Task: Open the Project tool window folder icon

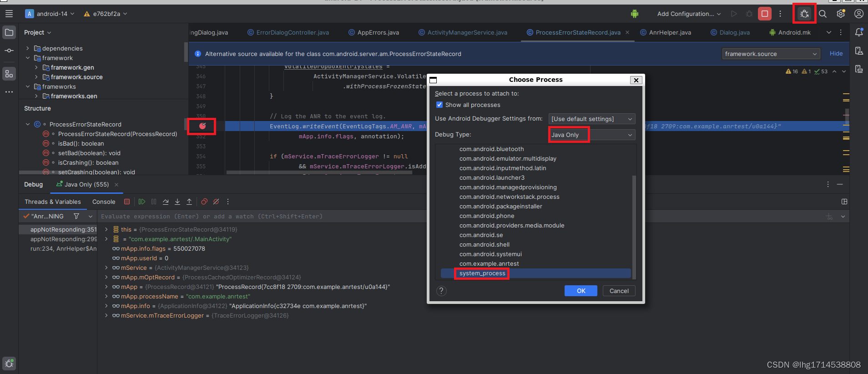Action: (x=9, y=32)
